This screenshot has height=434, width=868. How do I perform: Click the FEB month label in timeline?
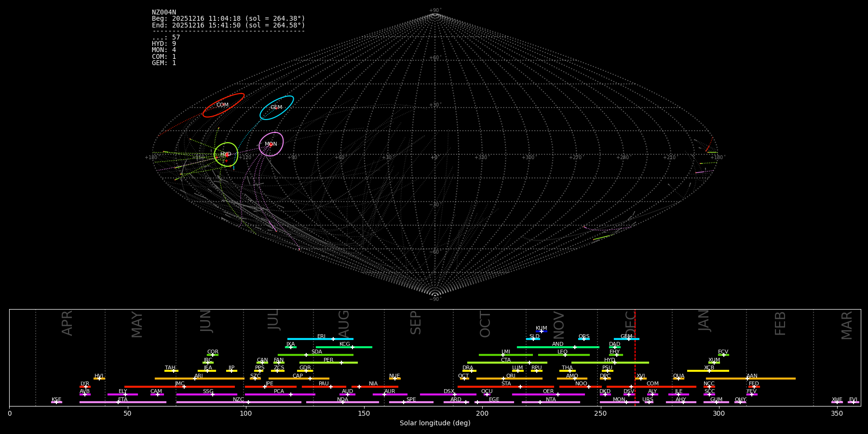pos(780,323)
